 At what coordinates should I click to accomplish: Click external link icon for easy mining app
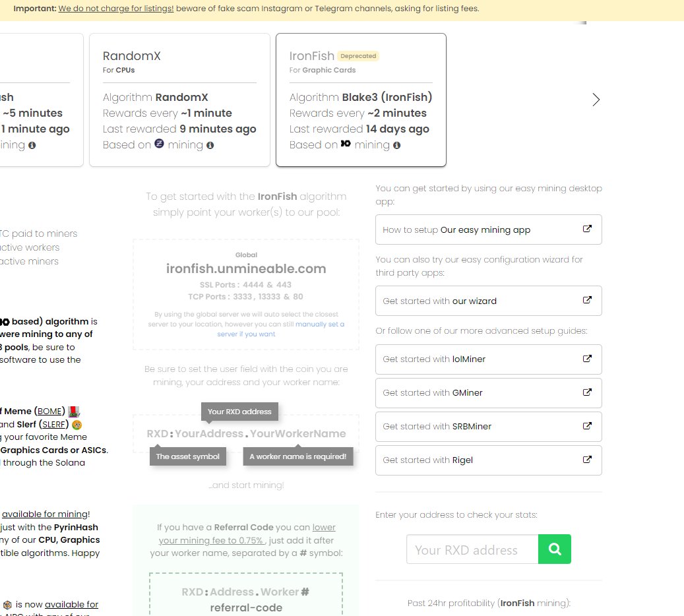(x=587, y=229)
